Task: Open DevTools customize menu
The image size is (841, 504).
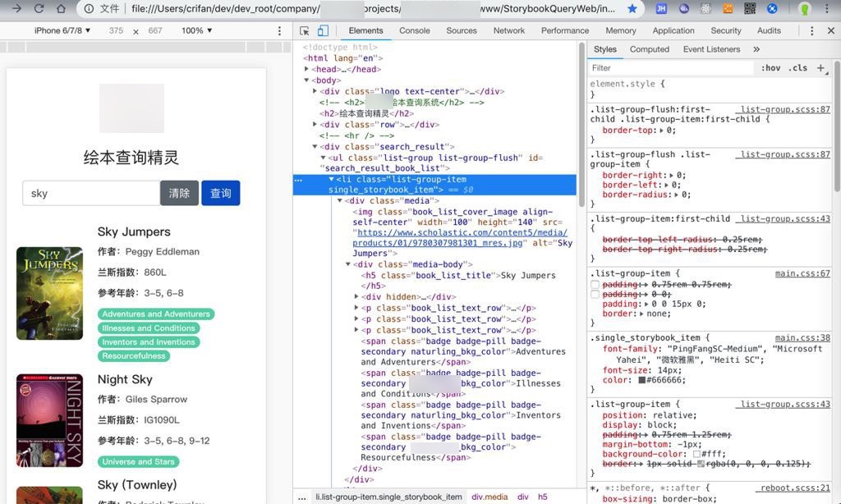Action: pos(811,31)
